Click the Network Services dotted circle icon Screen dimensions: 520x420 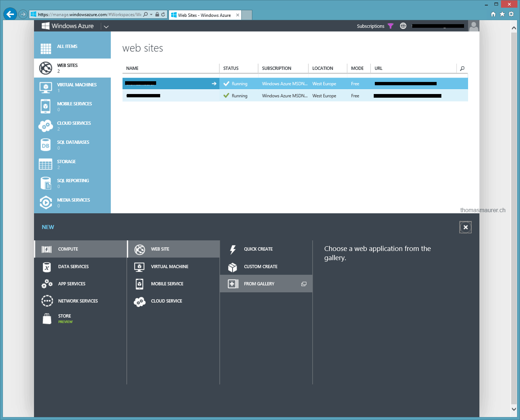click(47, 301)
